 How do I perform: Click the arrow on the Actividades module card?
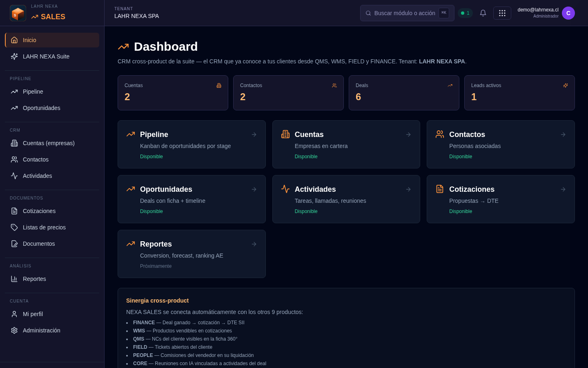pos(408,189)
